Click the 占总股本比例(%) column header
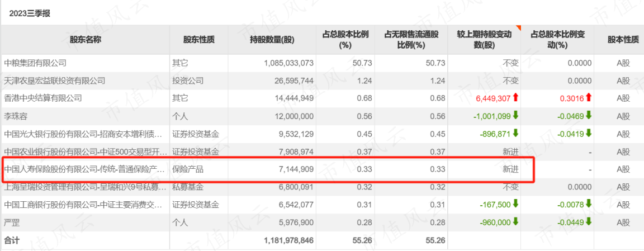The height and width of the screenshot is (251, 644). coord(345,40)
